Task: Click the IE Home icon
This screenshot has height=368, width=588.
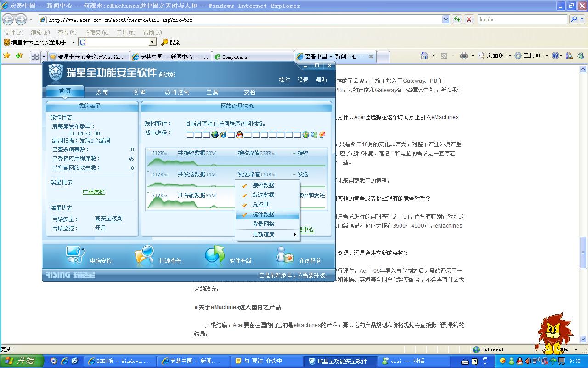Action: 424,56
